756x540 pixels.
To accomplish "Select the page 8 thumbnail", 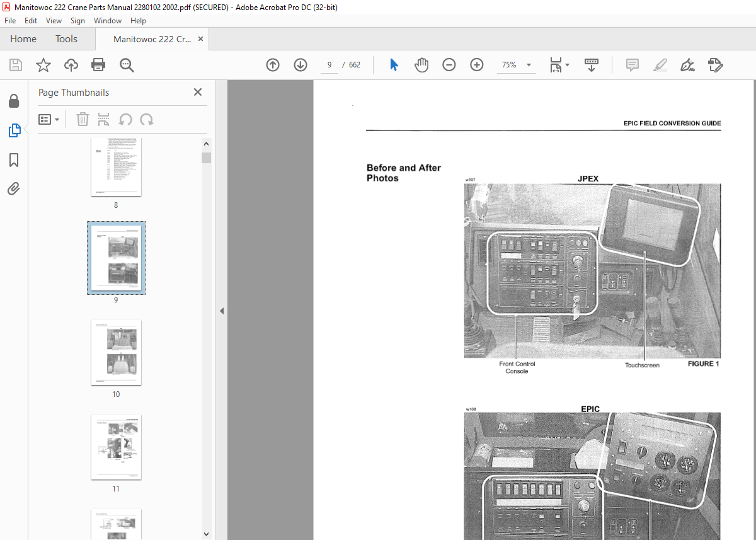I will pos(116,167).
